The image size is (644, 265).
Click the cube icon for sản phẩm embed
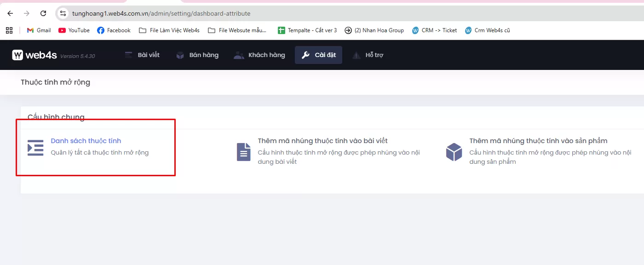point(454,152)
